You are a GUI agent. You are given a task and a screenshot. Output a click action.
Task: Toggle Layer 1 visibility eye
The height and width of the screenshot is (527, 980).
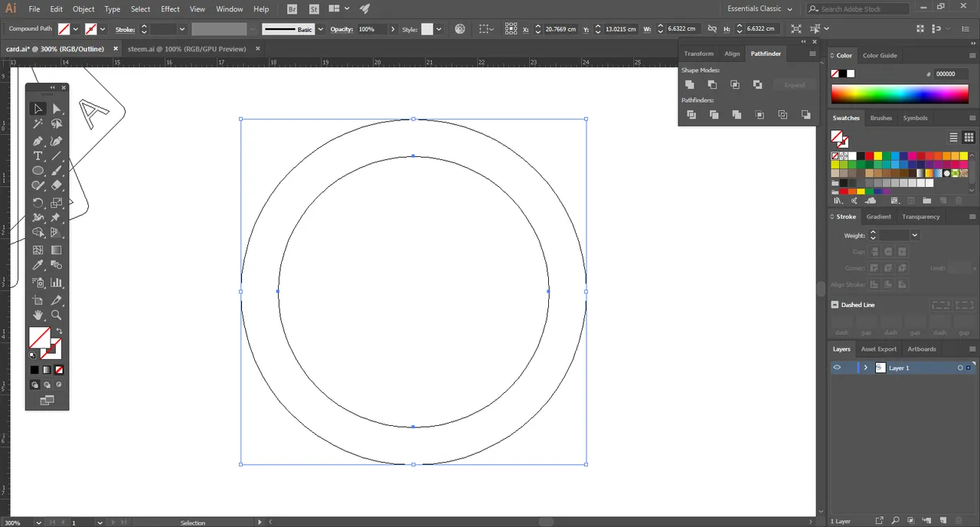pos(837,368)
